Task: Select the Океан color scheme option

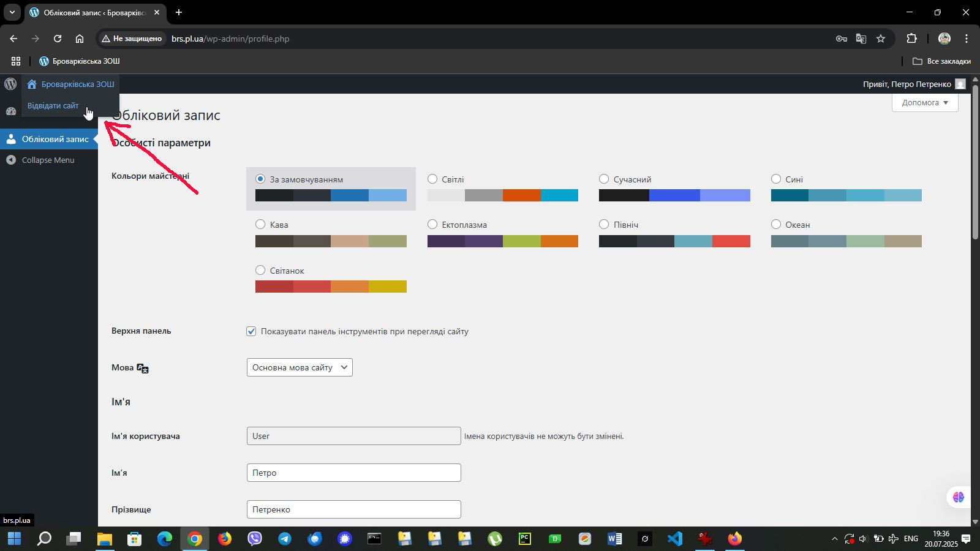Action: click(776, 224)
